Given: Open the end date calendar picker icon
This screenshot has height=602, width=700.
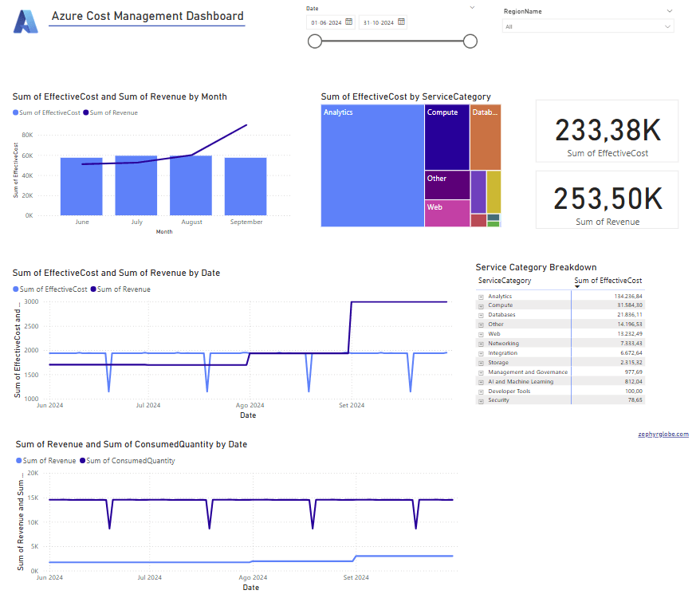Looking at the screenshot, I should (401, 22).
